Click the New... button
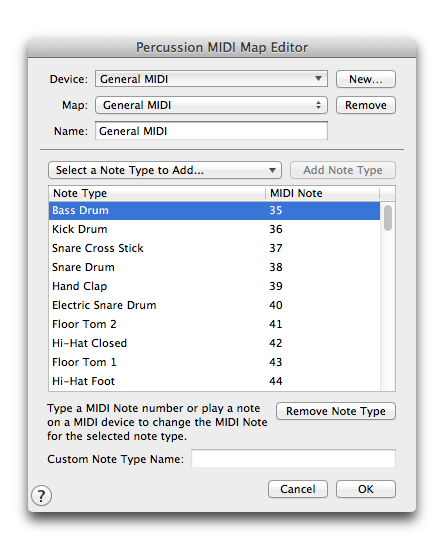This screenshot has width=444, height=548. pyautogui.click(x=366, y=79)
